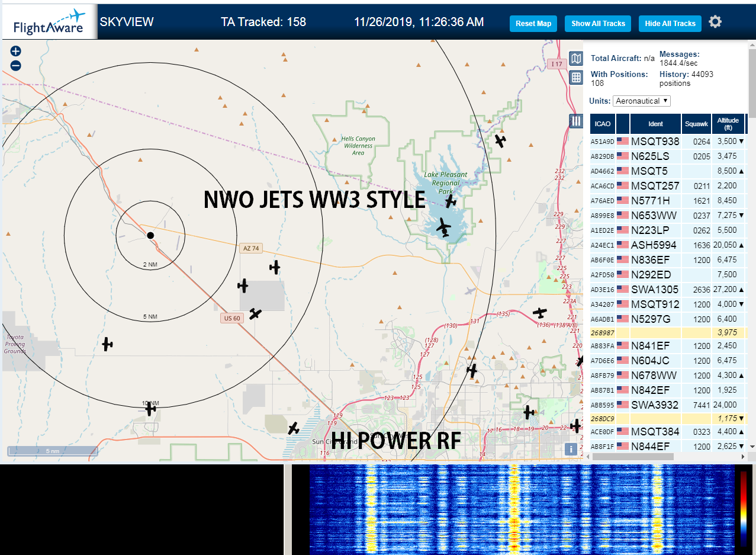Select the N5297G aircraft row
Screen dimensions: 756x555
pos(668,319)
